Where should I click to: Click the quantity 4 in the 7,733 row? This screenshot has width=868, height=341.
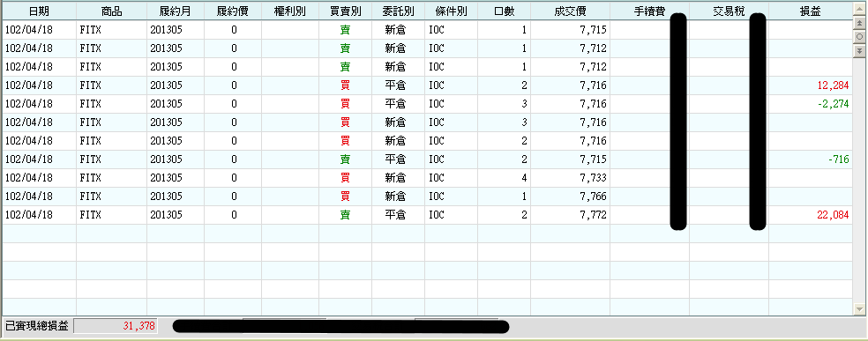pos(524,178)
